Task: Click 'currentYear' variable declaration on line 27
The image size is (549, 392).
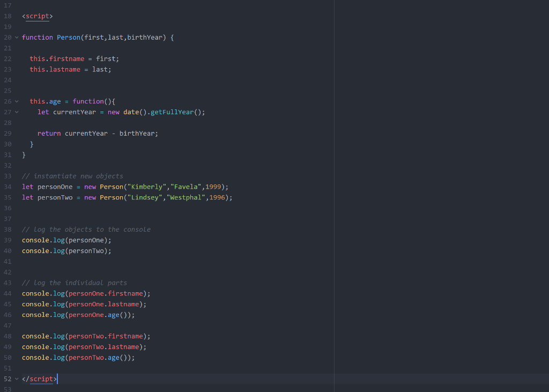Action: click(74, 112)
